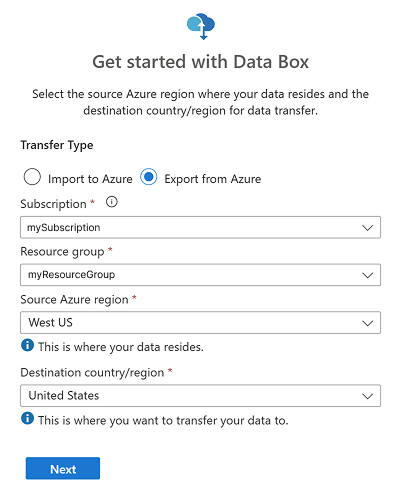400x493 pixels.
Task: Click the West US region field
Action: (200, 323)
